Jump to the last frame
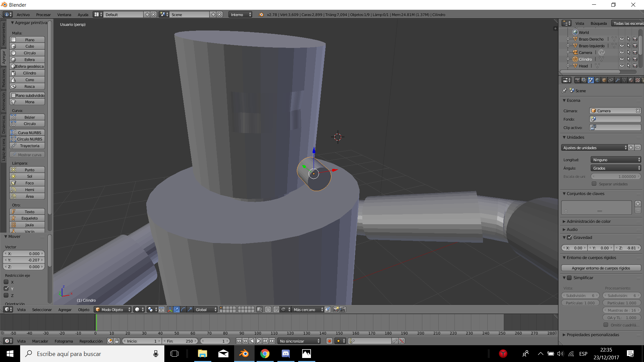 [272, 341]
